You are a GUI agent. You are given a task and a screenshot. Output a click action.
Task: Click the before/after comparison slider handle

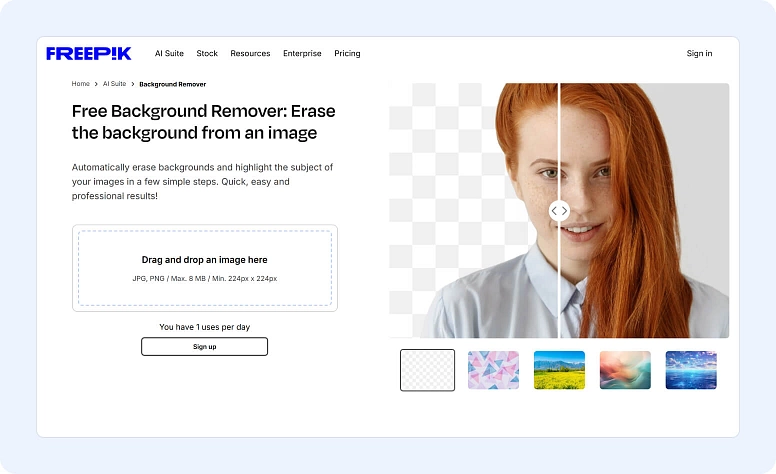[x=559, y=211]
